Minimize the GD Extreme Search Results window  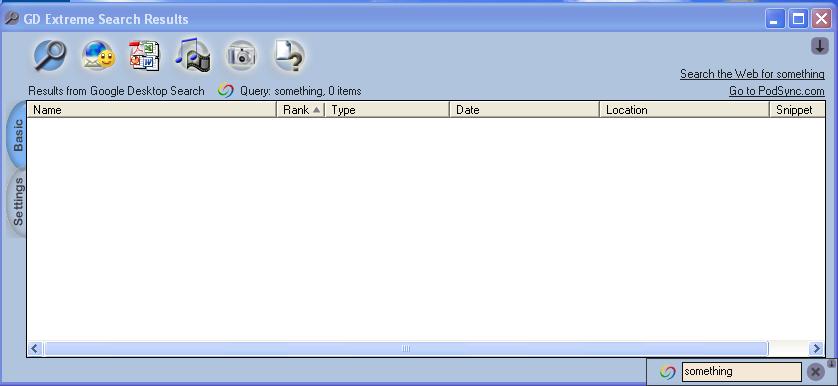tap(775, 19)
